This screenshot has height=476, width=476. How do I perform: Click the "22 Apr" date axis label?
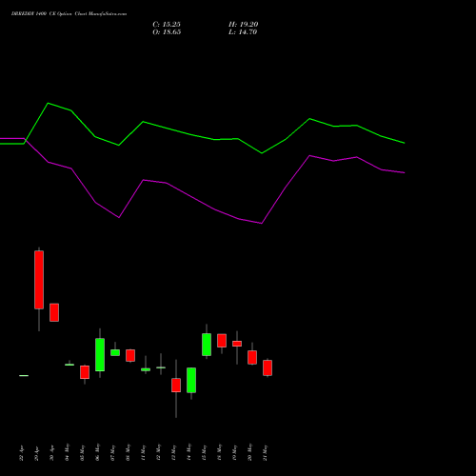coord(21,453)
